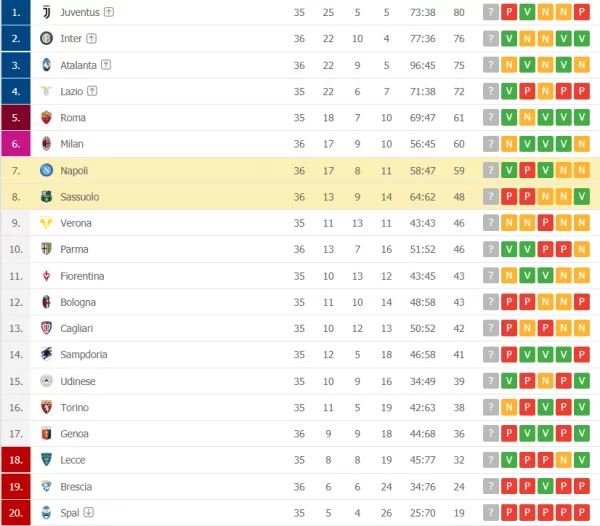This screenshot has height=526, width=600.
Task: Click the Roma club crest icon
Action: [x=46, y=117]
